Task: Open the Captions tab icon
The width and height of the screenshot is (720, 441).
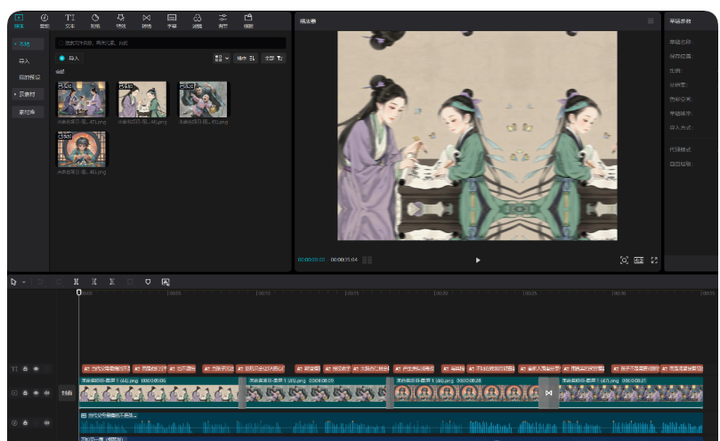Action: pyautogui.click(x=172, y=21)
